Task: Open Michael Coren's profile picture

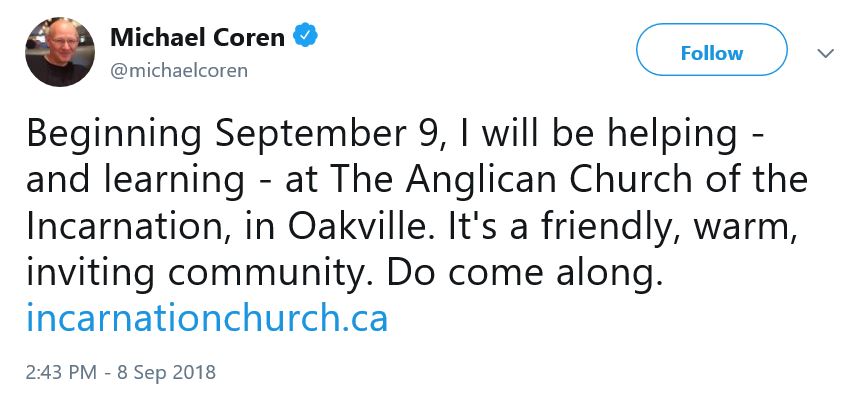Action: [x=60, y=52]
